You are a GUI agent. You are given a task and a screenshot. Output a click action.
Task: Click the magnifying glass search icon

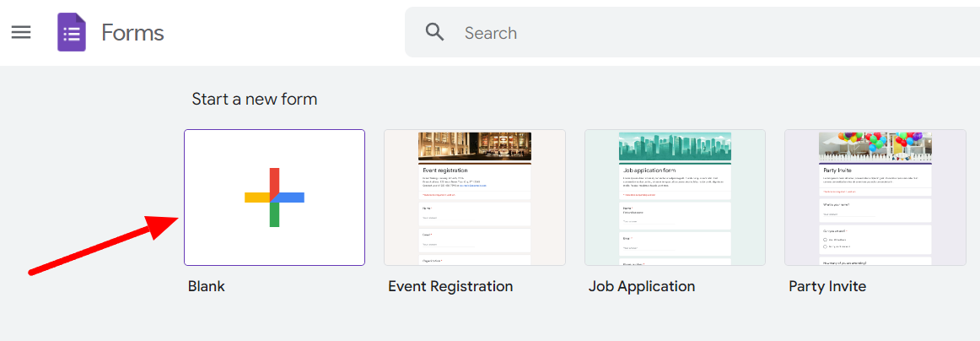[x=435, y=32]
